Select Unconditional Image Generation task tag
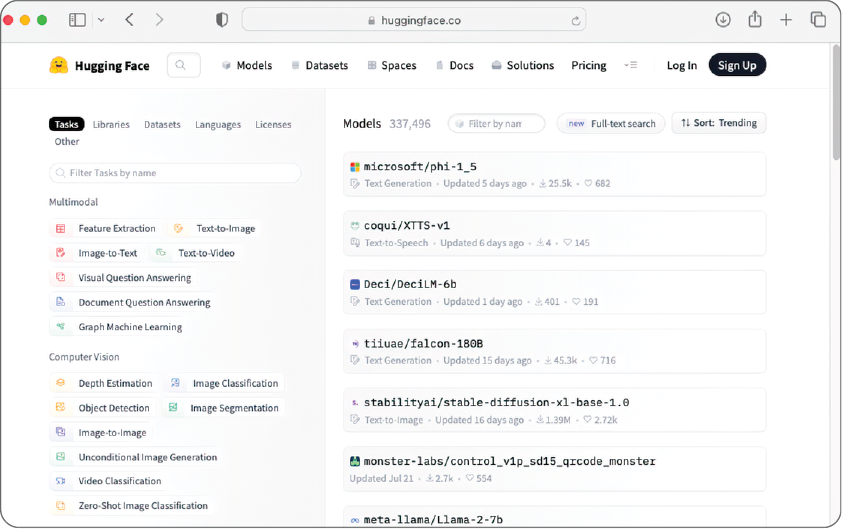 point(137,457)
